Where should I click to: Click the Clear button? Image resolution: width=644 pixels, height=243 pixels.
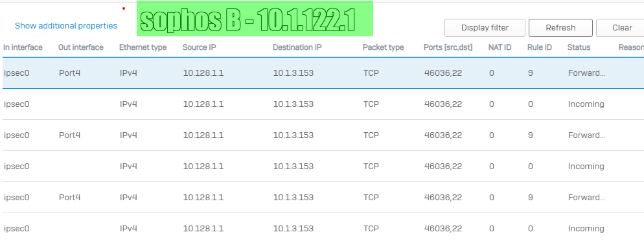(x=620, y=28)
